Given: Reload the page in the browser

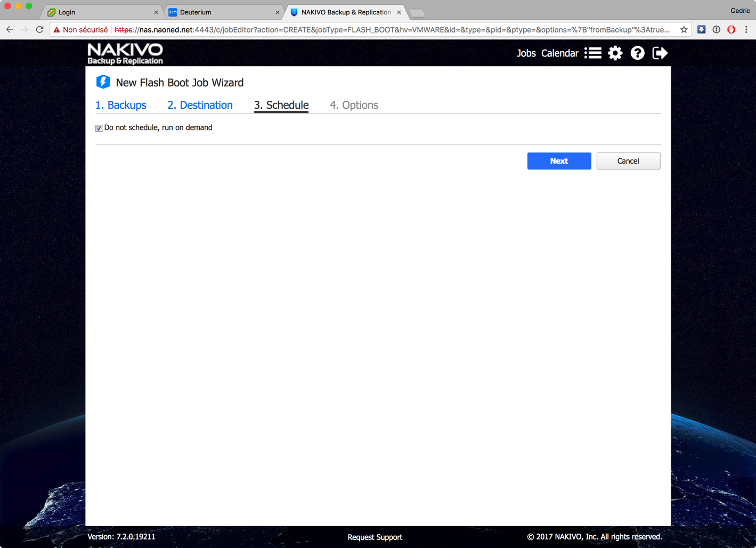Looking at the screenshot, I should click(39, 30).
